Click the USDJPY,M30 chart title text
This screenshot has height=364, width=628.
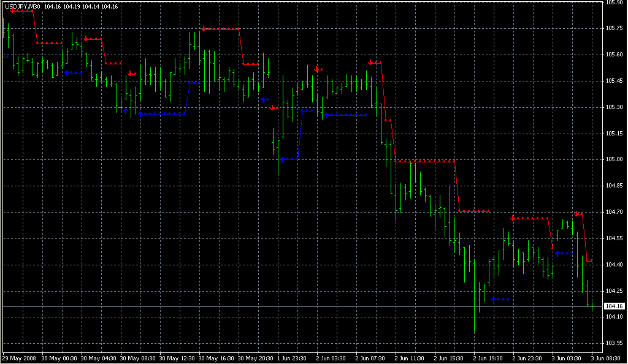tap(22, 6)
